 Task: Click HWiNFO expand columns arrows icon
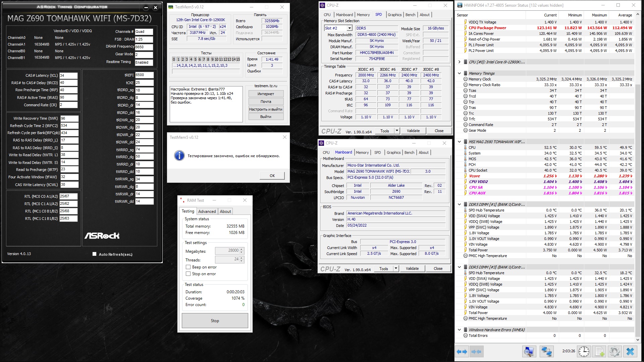coord(462,352)
